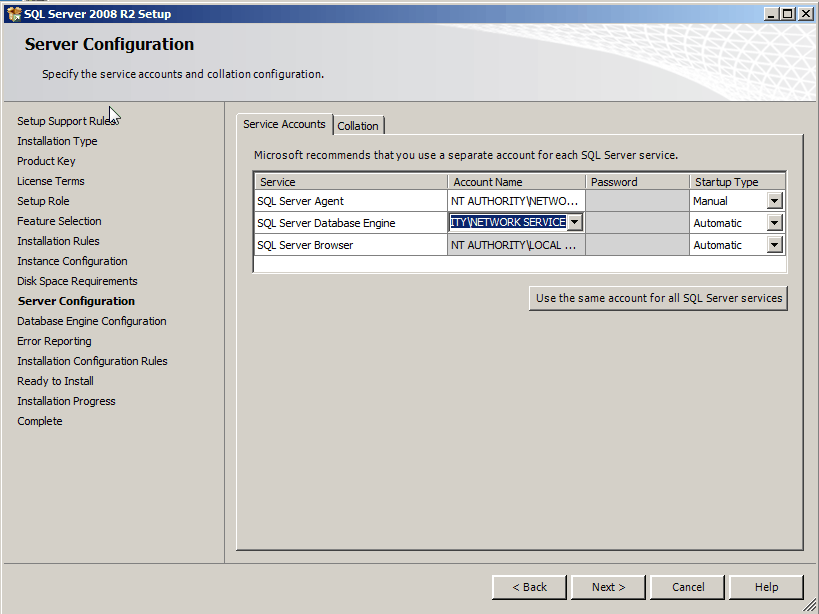Click the SQL Server setup title bar icon

(x=14, y=14)
